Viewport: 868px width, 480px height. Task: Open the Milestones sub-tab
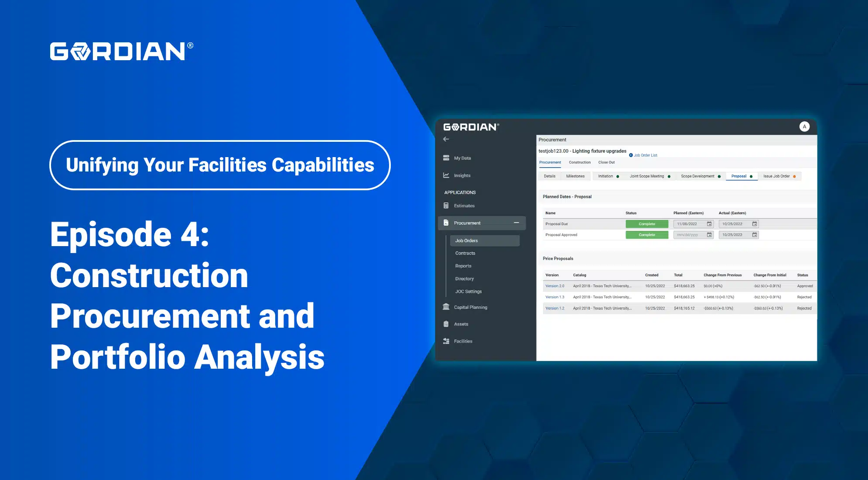pos(575,176)
